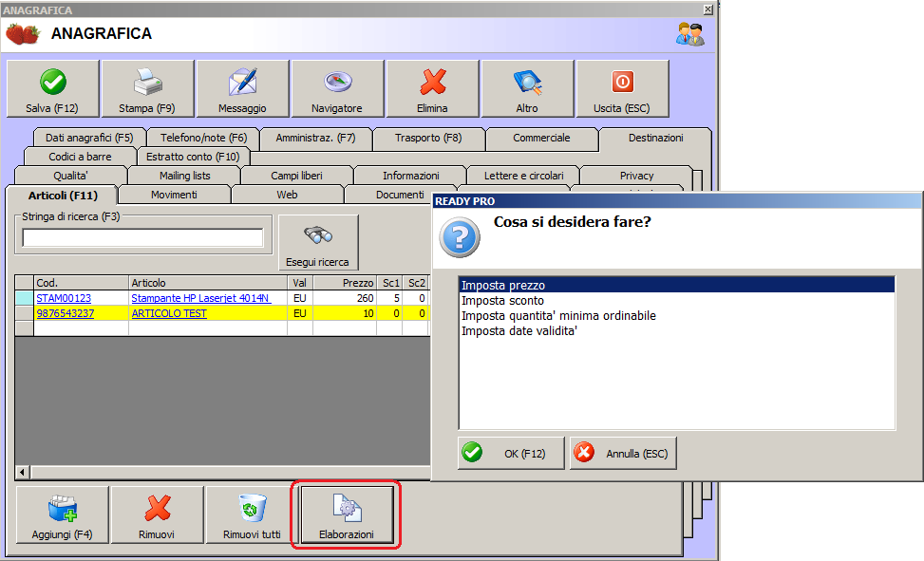Open the ARTICOLO TEST link
Image resolution: width=924 pixels, height=561 pixels.
[169, 313]
